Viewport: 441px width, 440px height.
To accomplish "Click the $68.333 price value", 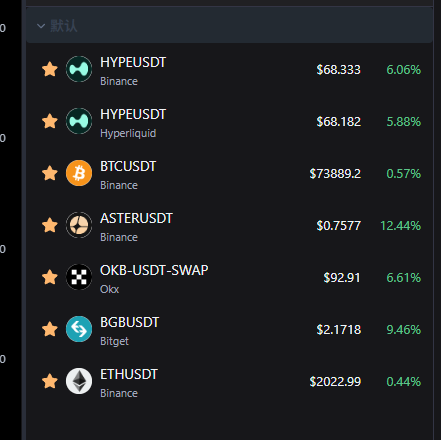I will click(x=338, y=70).
